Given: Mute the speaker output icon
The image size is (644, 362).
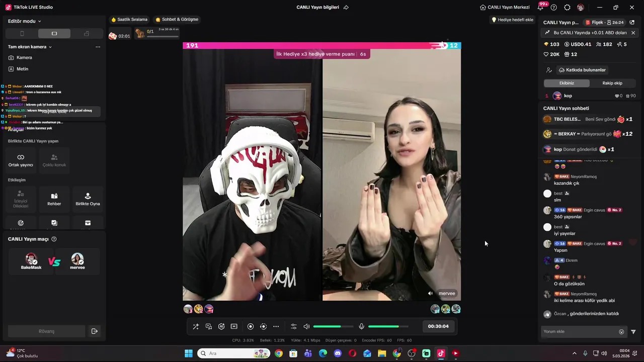Looking at the screenshot, I should pyautogui.click(x=306, y=326).
